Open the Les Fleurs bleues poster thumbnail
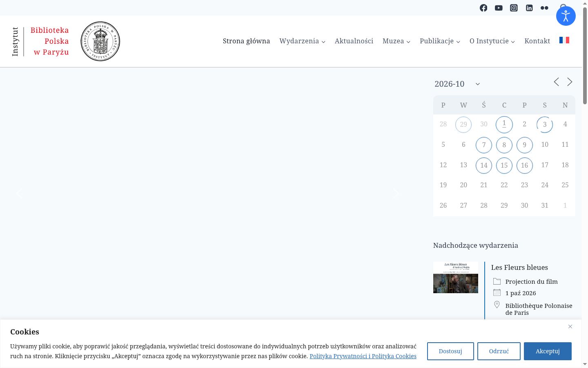 (456, 277)
